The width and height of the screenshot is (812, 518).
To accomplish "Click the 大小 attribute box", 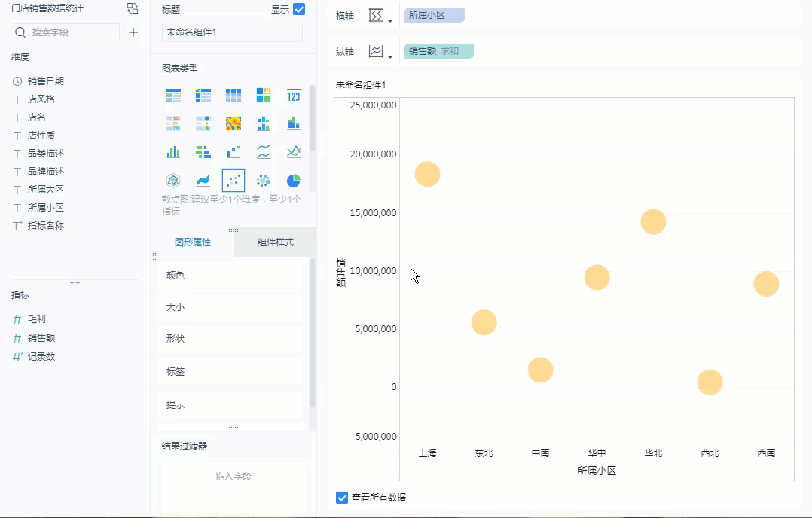I will (230, 307).
